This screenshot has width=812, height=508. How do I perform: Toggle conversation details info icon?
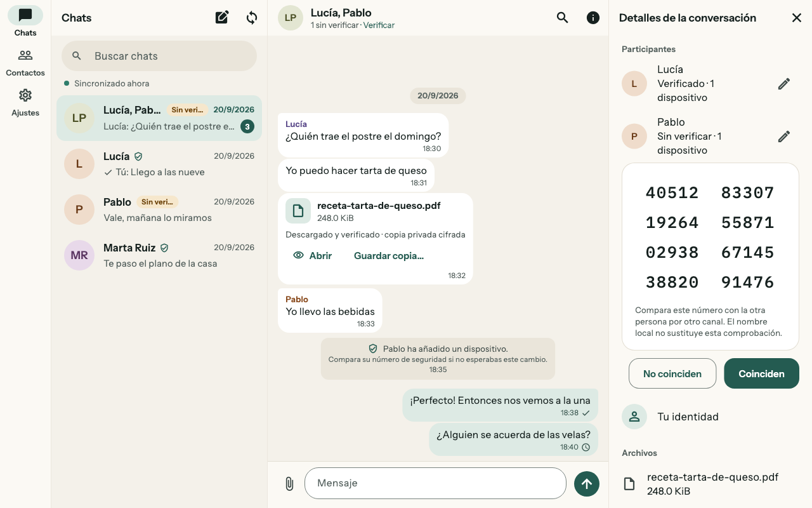(x=593, y=18)
